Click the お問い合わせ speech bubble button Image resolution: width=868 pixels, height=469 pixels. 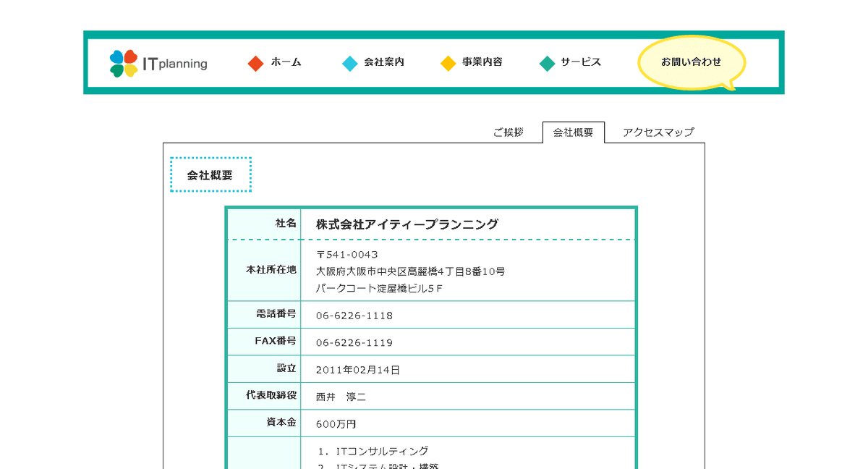click(x=692, y=63)
